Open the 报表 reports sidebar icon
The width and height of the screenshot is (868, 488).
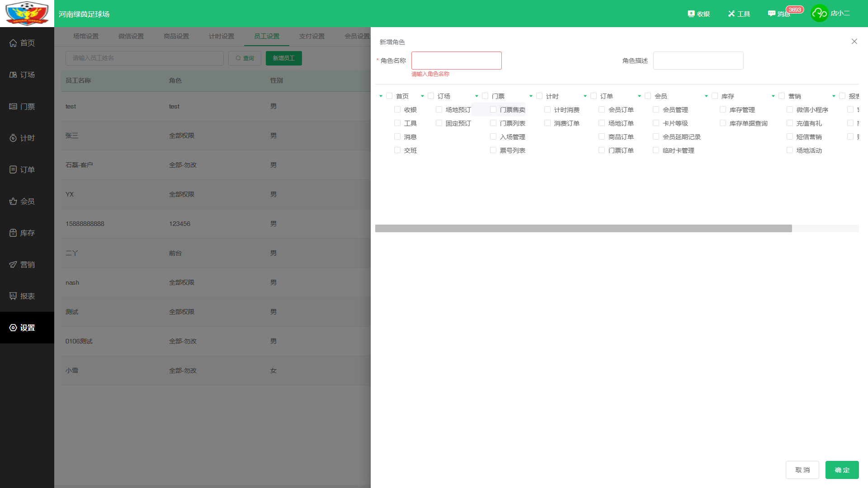click(13, 296)
